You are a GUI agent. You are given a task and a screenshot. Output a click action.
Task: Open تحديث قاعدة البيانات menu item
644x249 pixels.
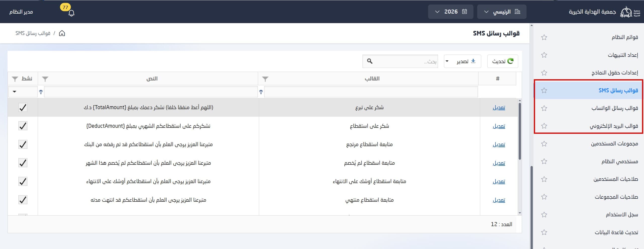tap(616, 232)
